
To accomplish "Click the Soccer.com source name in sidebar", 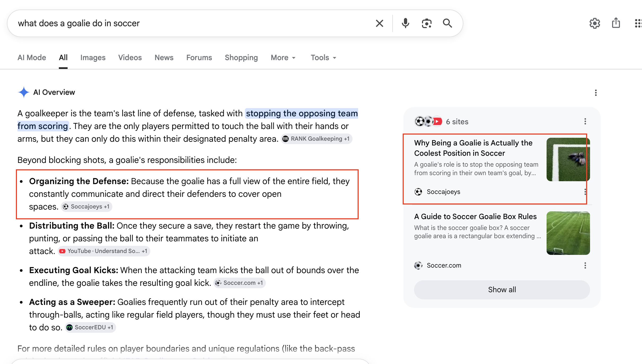I will point(444,265).
